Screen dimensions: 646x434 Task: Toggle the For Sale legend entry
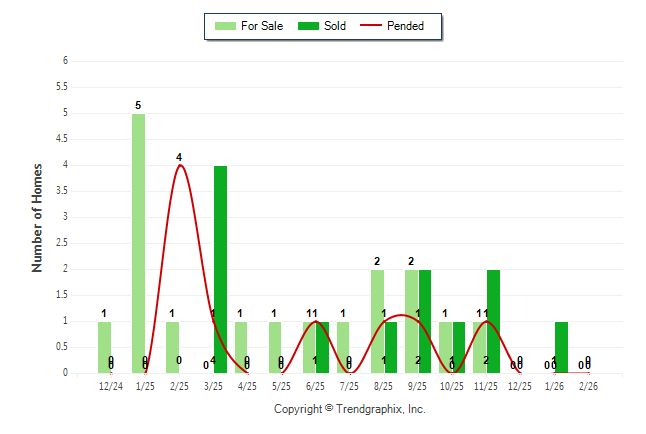point(249,26)
